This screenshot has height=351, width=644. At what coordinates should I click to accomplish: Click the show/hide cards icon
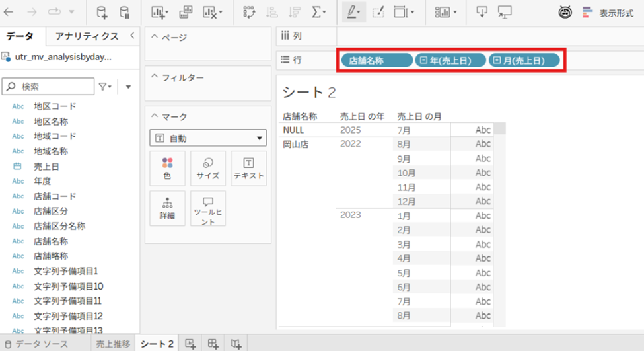(443, 13)
